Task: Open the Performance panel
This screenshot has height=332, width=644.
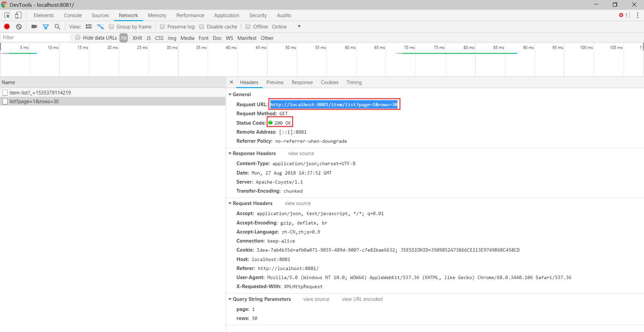Action: tap(190, 15)
